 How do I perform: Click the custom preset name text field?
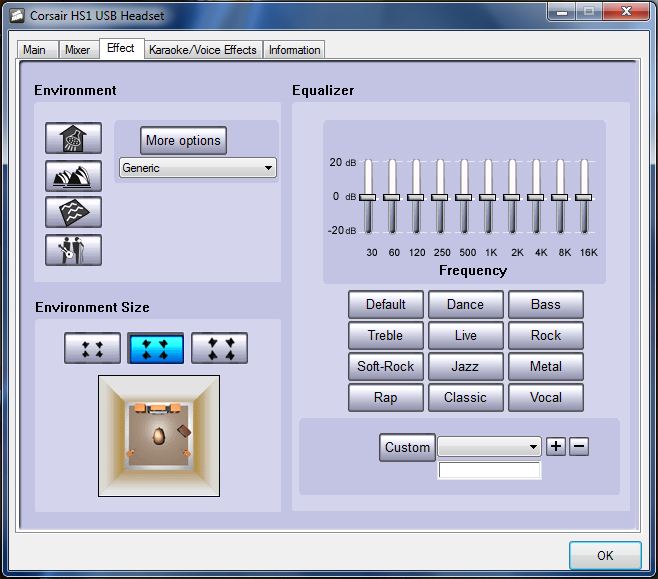click(489, 470)
